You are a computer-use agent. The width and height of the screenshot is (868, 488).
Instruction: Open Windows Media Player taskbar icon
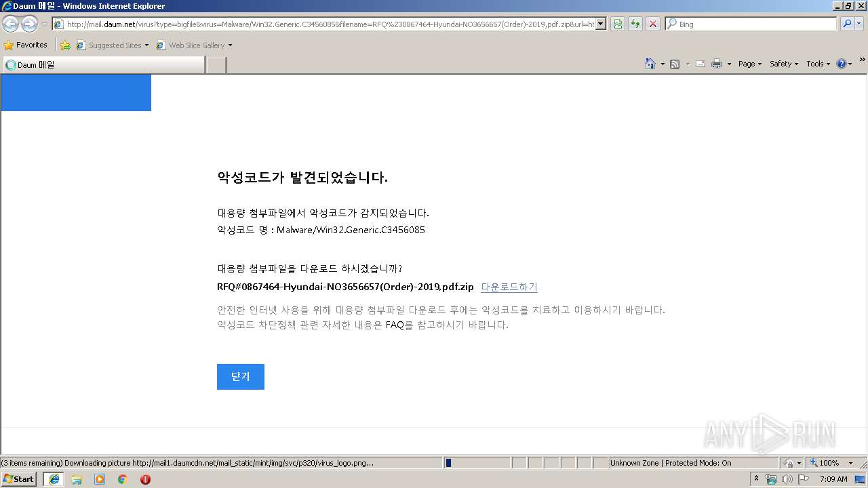pos(100,479)
